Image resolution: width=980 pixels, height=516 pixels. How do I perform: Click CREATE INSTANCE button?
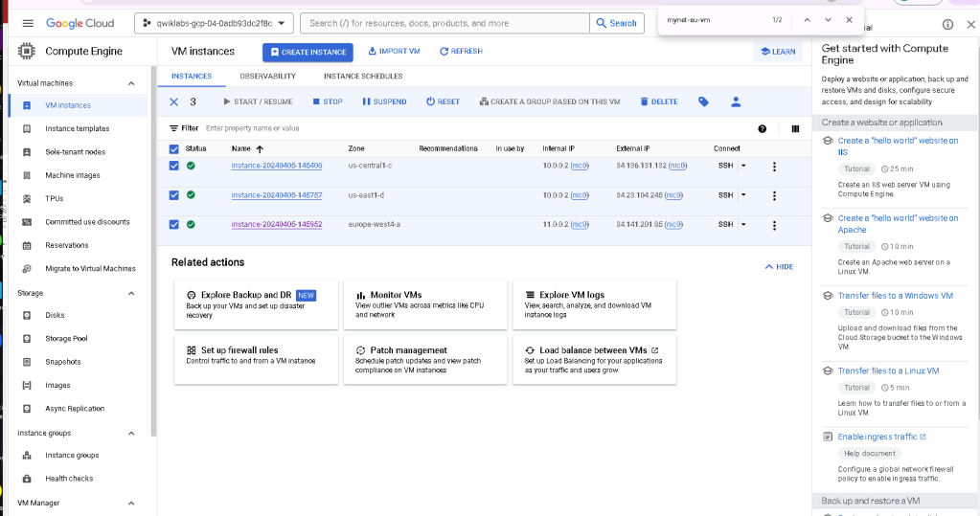[x=308, y=52]
